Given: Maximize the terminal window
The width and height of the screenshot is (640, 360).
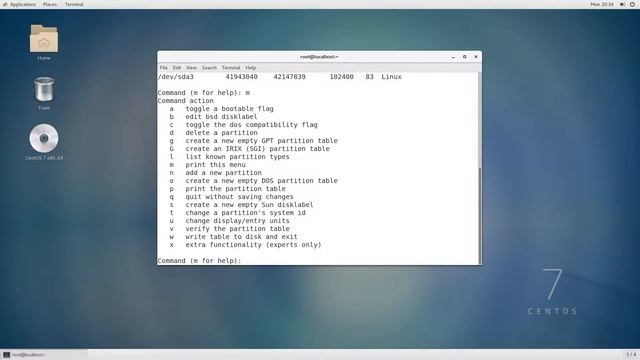Looking at the screenshot, I should pos(464,57).
